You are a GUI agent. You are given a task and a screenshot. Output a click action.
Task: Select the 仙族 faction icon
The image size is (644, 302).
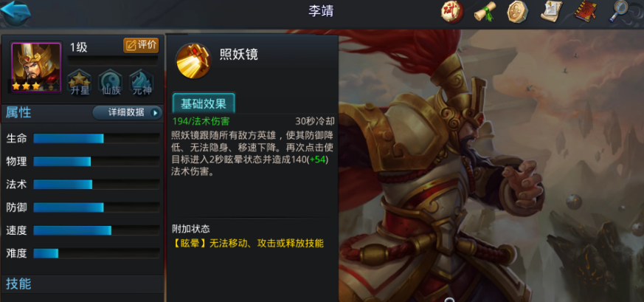(x=111, y=83)
